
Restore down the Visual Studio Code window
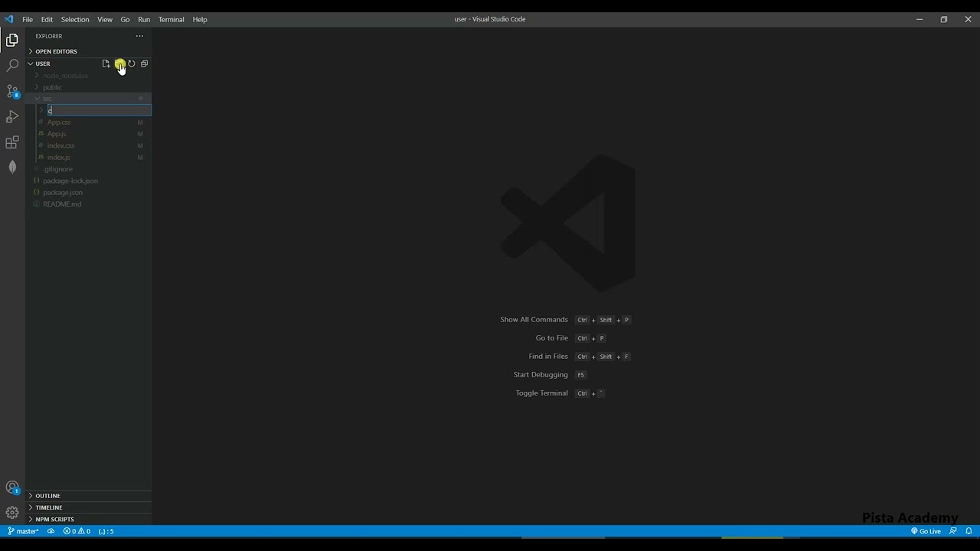pyautogui.click(x=944, y=19)
